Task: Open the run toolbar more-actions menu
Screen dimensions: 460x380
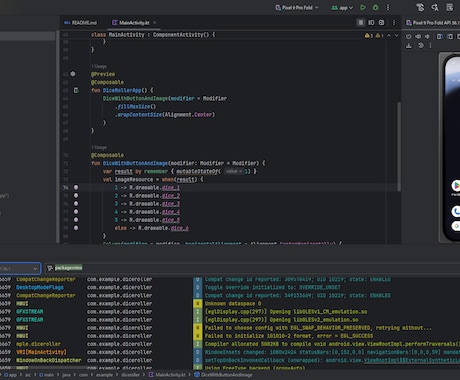Action: click(x=388, y=7)
